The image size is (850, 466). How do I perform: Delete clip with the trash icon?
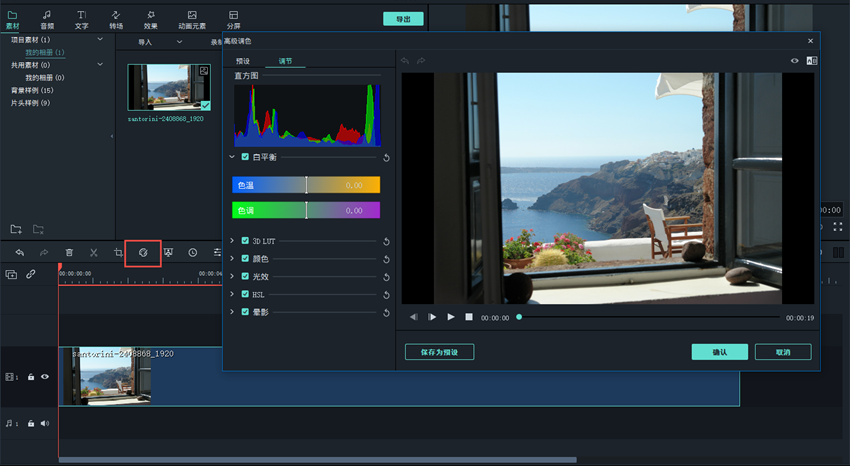click(69, 253)
